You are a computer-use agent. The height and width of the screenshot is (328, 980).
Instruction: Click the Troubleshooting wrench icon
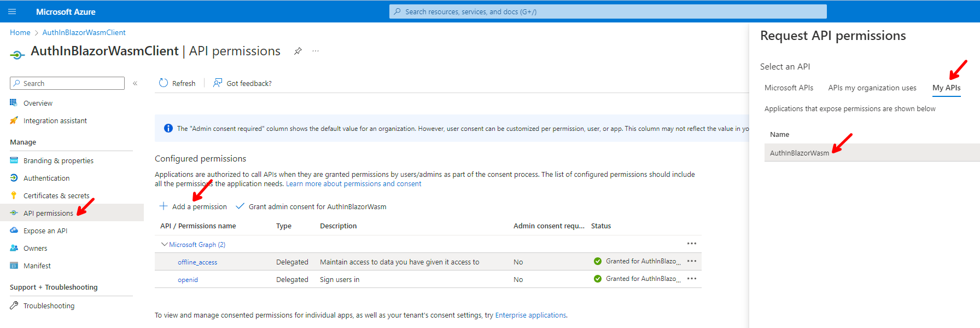click(x=14, y=306)
